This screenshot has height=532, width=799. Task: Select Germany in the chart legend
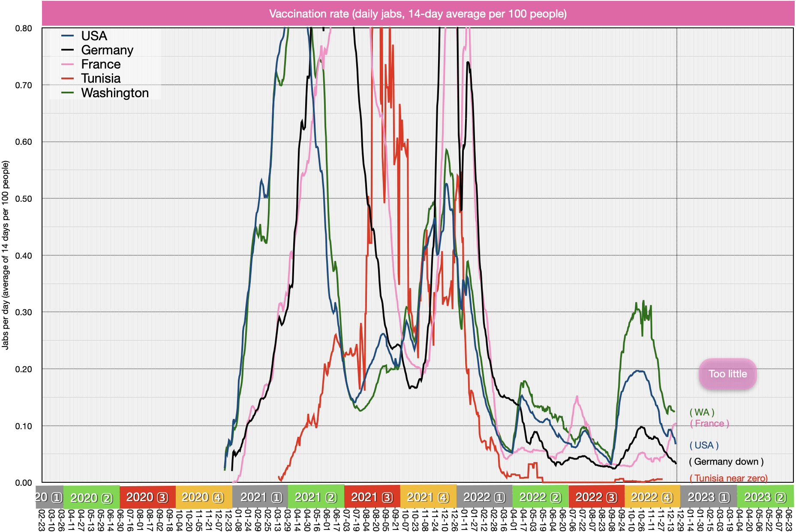point(107,50)
